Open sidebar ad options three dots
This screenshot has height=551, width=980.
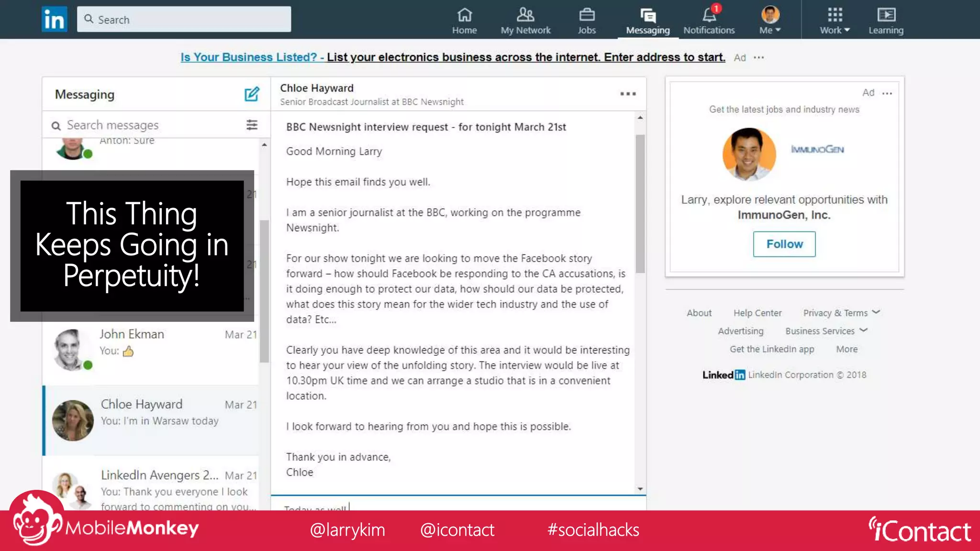coord(887,93)
